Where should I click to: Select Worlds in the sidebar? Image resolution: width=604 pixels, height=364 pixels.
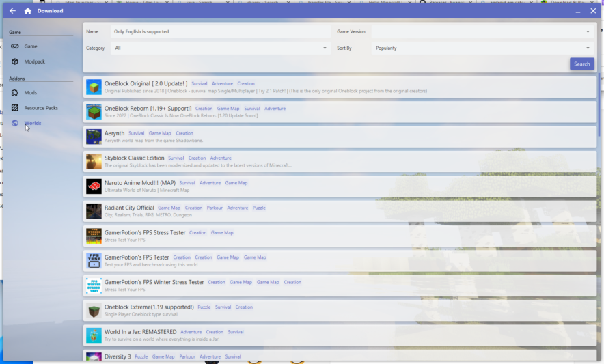click(x=33, y=123)
